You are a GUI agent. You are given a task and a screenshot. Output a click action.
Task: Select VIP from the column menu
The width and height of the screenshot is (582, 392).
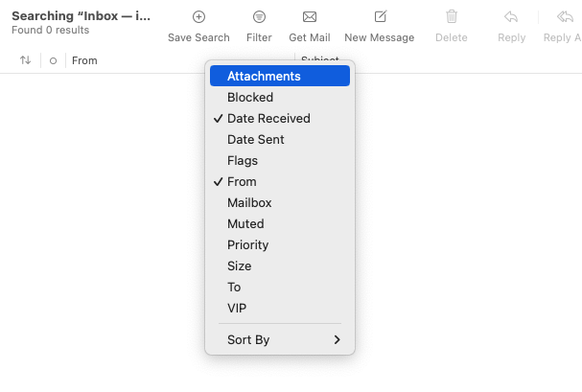click(x=237, y=309)
